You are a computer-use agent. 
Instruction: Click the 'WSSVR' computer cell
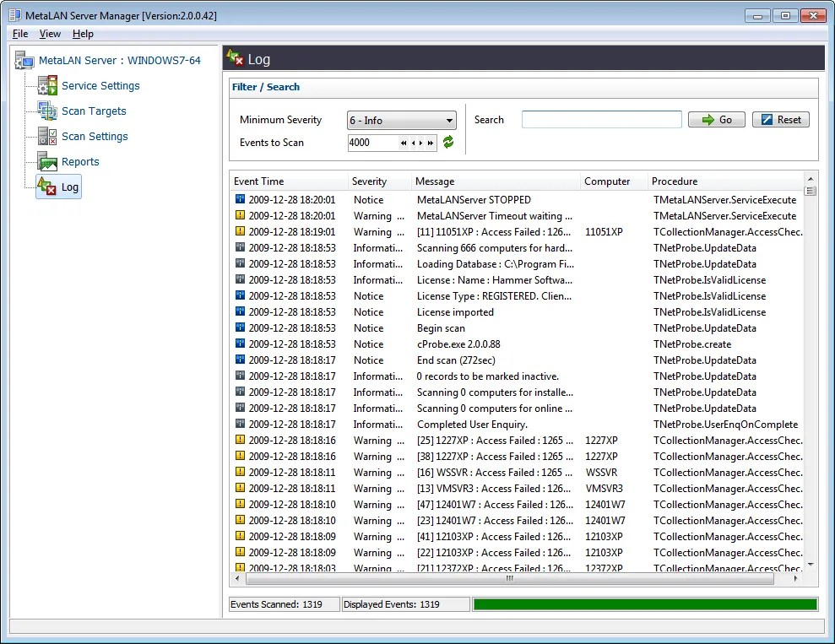tap(601, 472)
